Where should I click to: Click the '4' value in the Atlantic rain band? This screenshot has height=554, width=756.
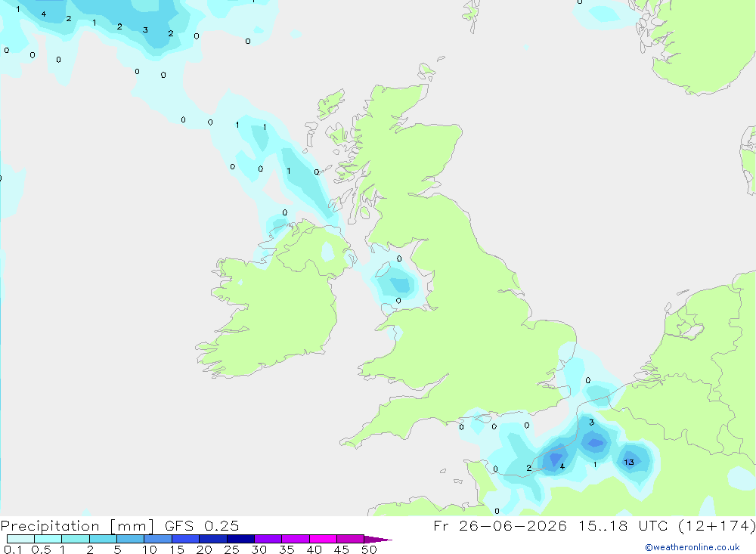[44, 14]
